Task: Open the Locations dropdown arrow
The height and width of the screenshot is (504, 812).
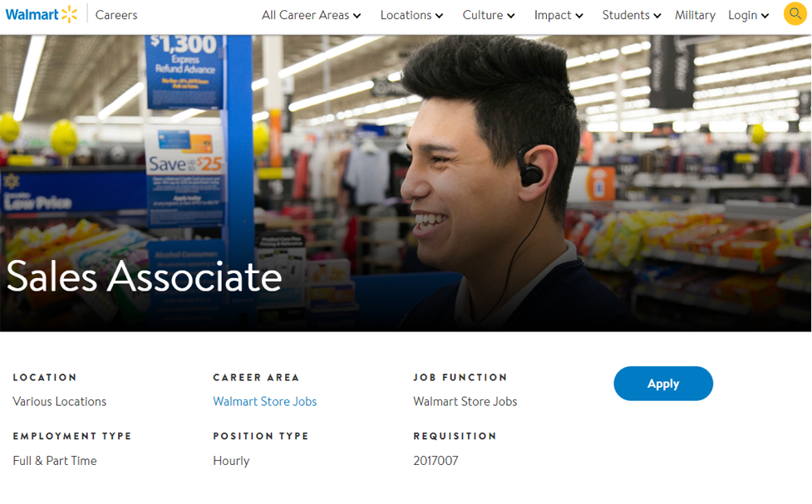Action: [439, 16]
